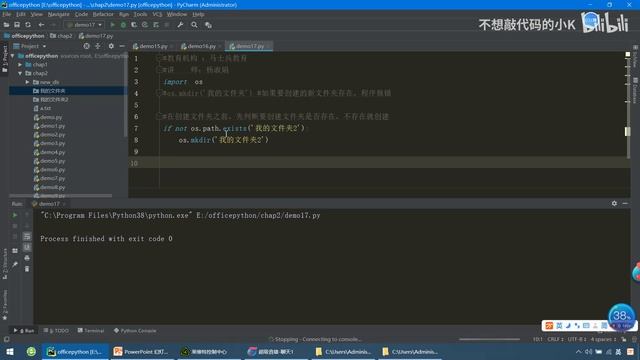Expand the new_dir folder
Screen dimensions: 640x360
coord(27,82)
